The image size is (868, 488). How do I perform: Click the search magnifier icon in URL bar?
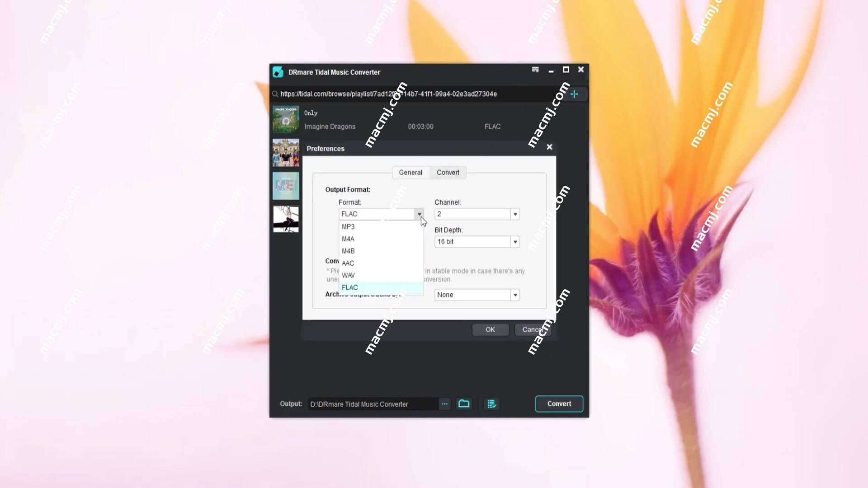click(275, 94)
